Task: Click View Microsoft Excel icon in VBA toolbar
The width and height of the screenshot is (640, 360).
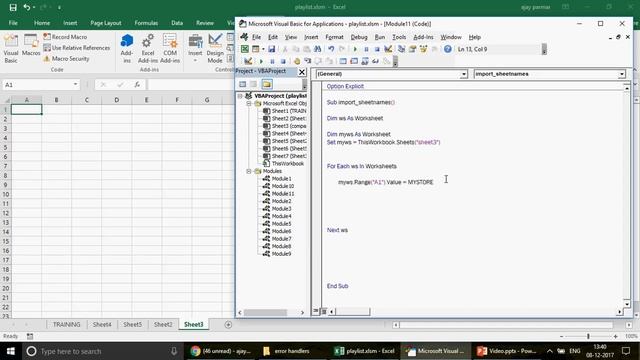Action: tap(244, 49)
